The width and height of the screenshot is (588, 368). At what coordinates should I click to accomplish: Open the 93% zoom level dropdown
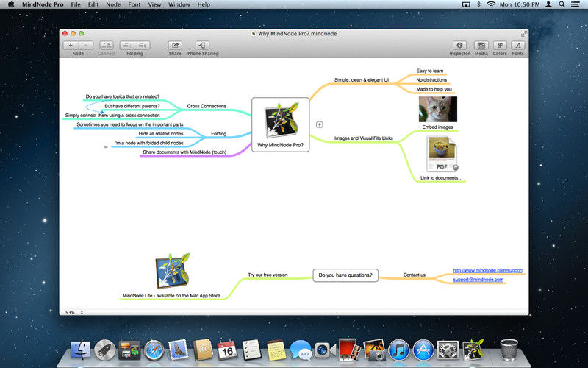click(x=73, y=312)
